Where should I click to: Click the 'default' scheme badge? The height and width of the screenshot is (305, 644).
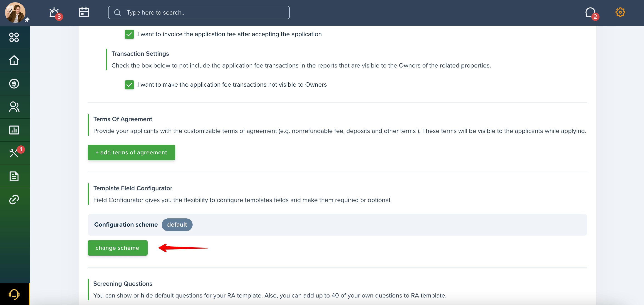[177, 225]
